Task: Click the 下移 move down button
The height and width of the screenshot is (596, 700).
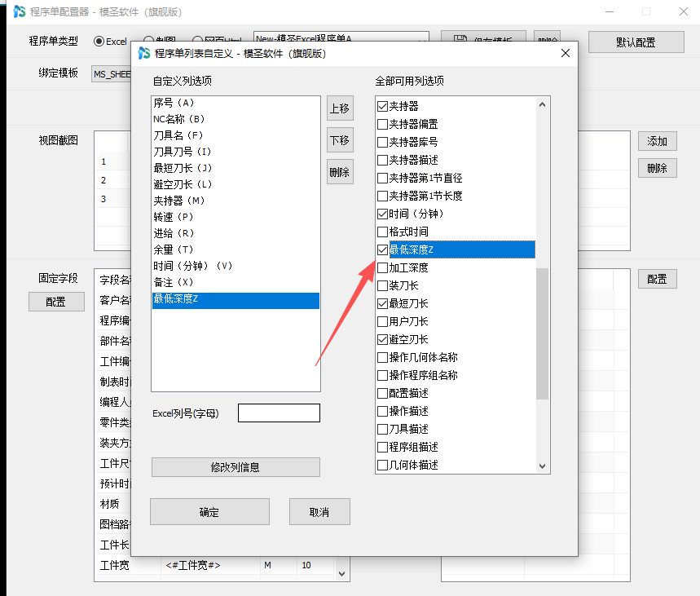Action: [340, 140]
